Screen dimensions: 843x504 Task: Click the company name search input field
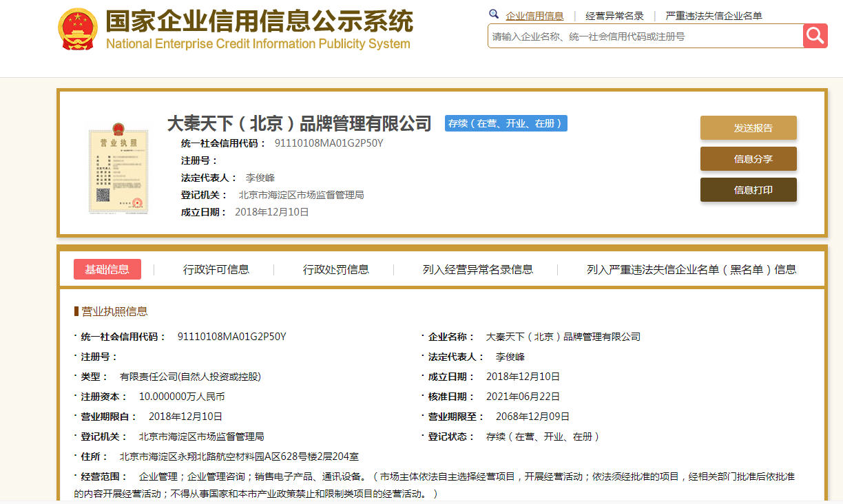(x=645, y=36)
